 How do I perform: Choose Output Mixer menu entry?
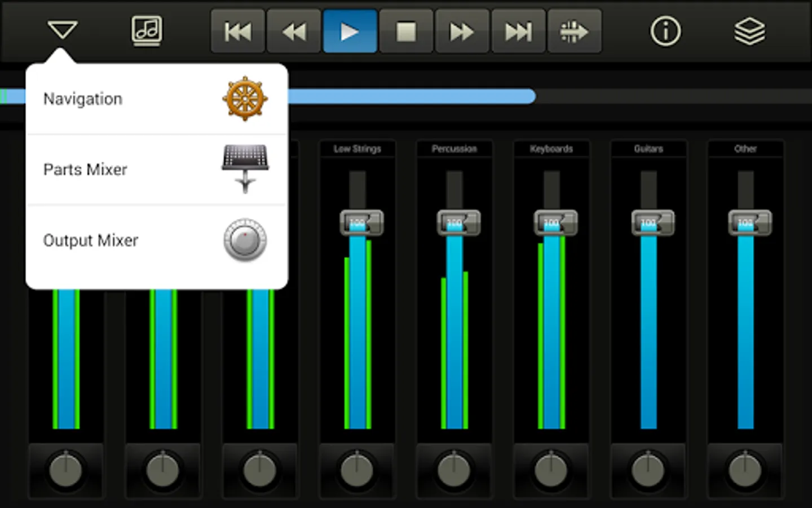click(x=157, y=240)
